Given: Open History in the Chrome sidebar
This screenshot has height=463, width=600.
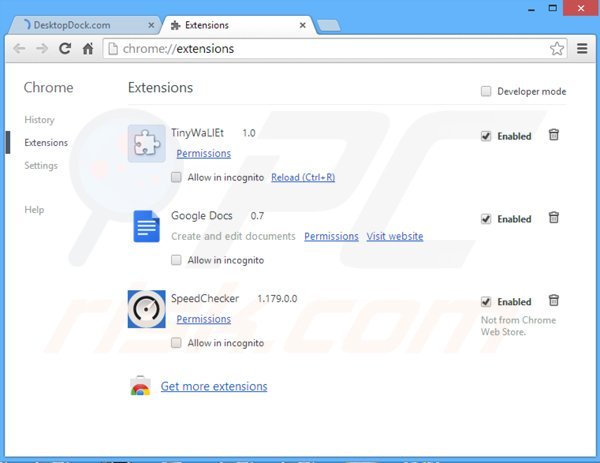Looking at the screenshot, I should pyautogui.click(x=39, y=120).
